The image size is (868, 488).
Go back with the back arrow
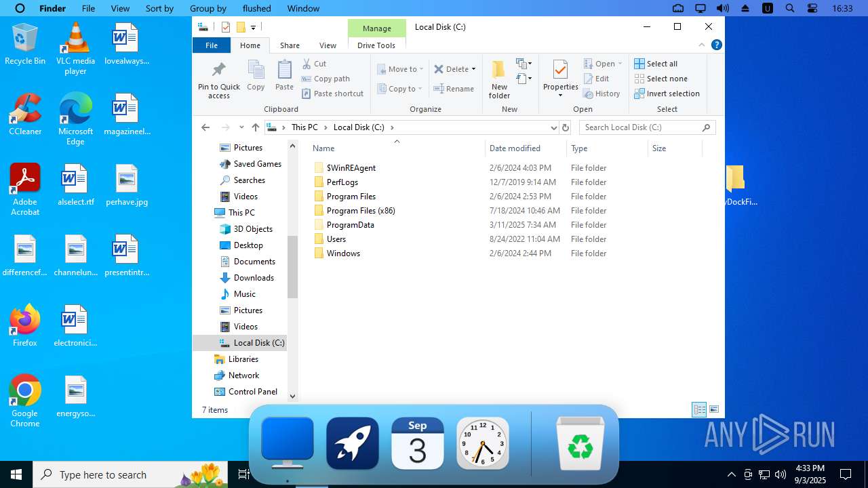(205, 127)
